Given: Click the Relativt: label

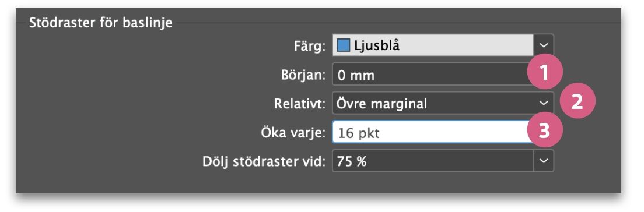Looking at the screenshot, I should tap(300, 104).
